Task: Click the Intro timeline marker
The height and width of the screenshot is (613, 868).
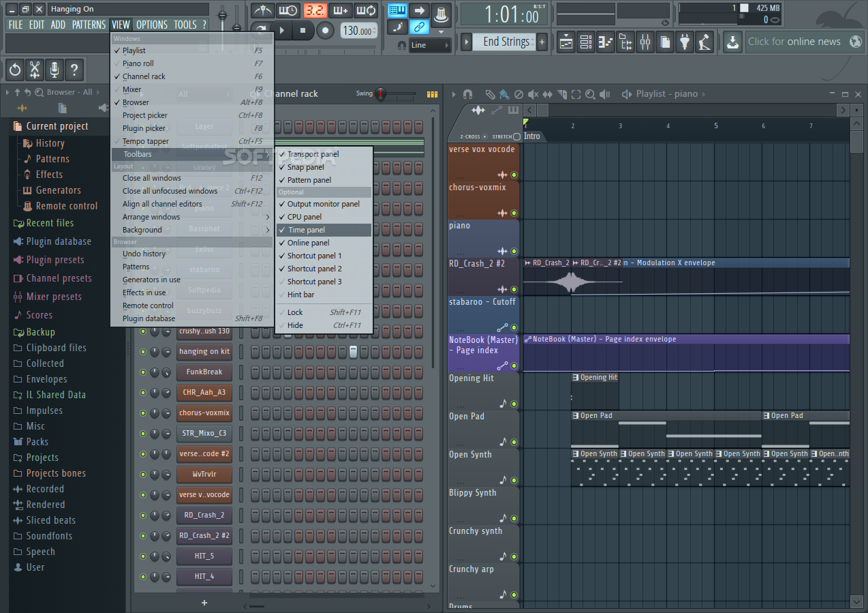Action: click(532, 136)
